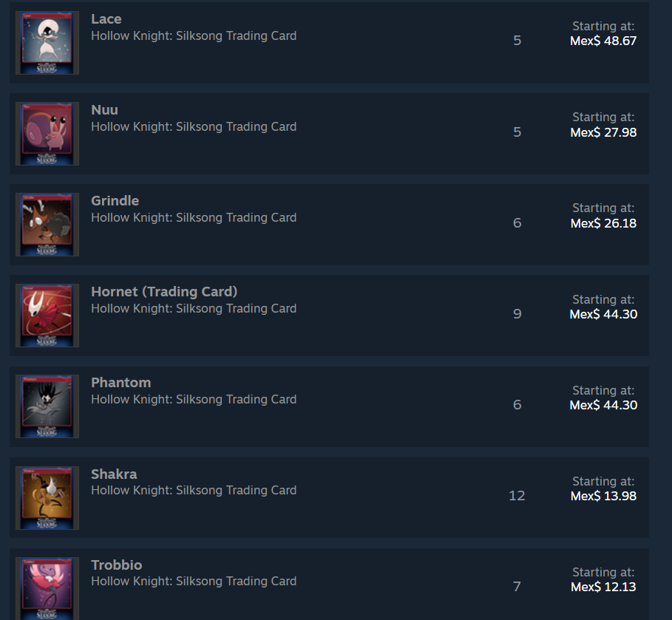Select the Mex$ 26.18 Grindle price
Viewport: 672px width, 620px height.
tap(603, 223)
